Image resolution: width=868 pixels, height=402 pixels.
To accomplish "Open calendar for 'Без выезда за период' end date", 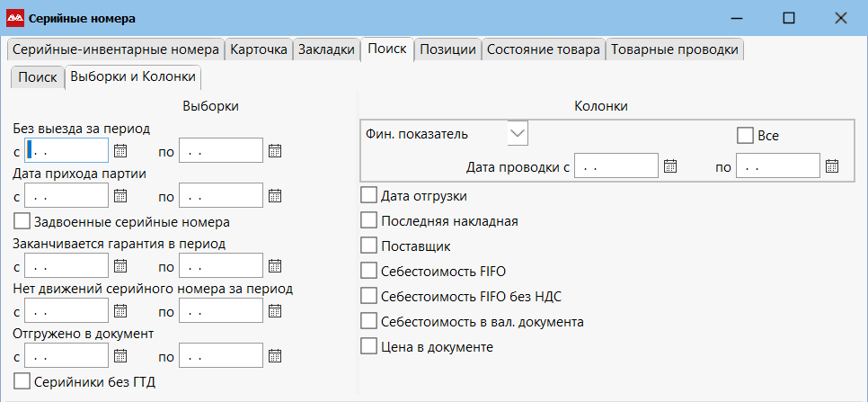I will [x=276, y=151].
